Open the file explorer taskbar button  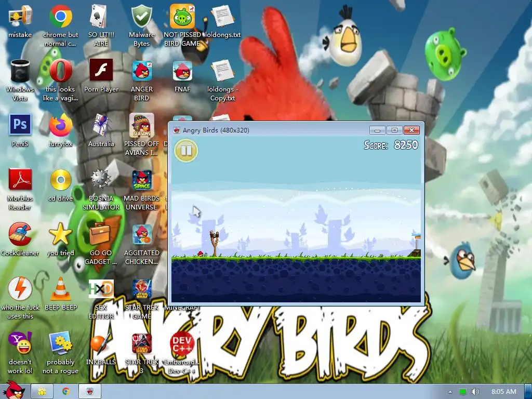(x=42, y=392)
